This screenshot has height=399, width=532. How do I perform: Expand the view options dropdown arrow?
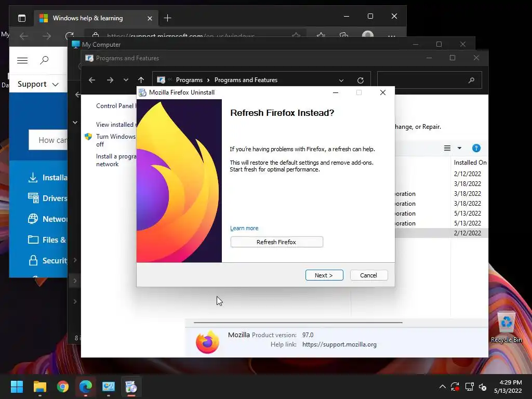coord(459,148)
